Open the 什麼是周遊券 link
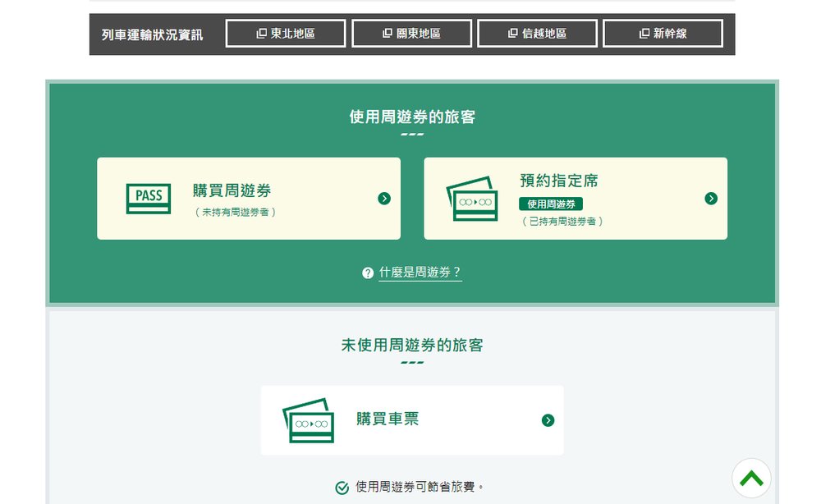The width and height of the screenshot is (821, 504). pos(419,273)
